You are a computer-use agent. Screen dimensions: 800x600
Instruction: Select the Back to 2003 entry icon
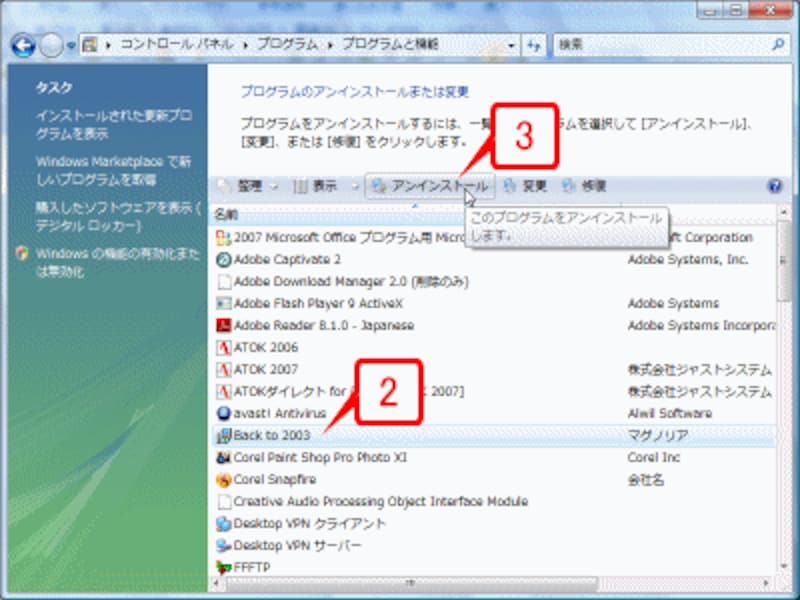click(x=228, y=435)
